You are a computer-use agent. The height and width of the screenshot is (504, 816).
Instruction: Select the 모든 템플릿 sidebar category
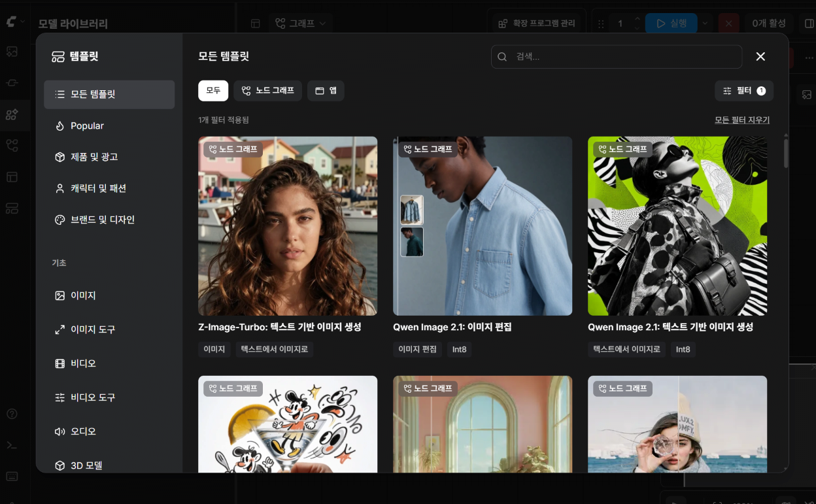click(x=109, y=94)
